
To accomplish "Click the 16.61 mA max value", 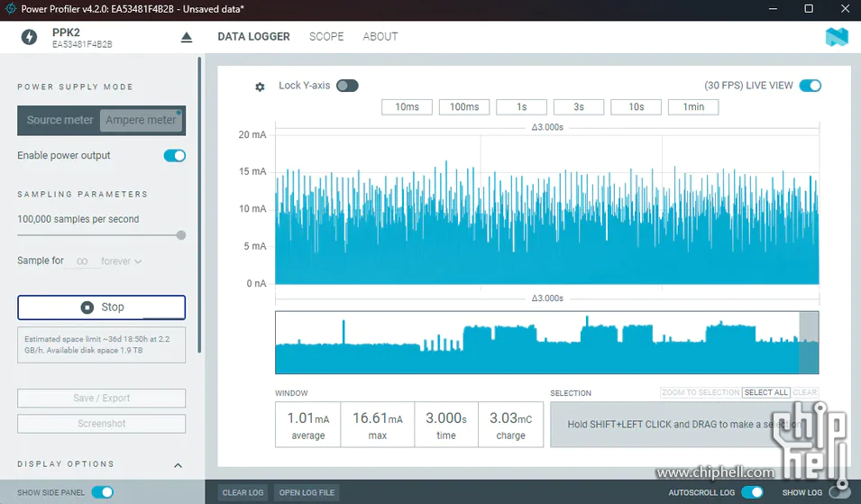I will coord(378,418).
